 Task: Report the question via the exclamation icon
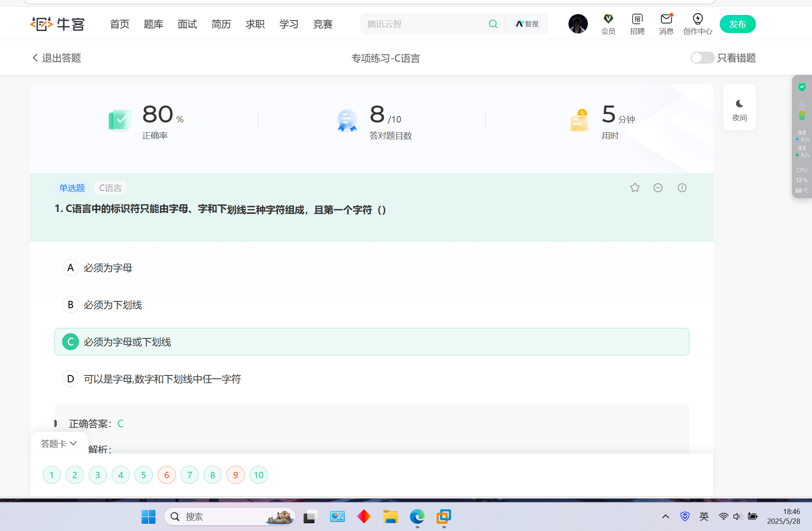coord(682,188)
